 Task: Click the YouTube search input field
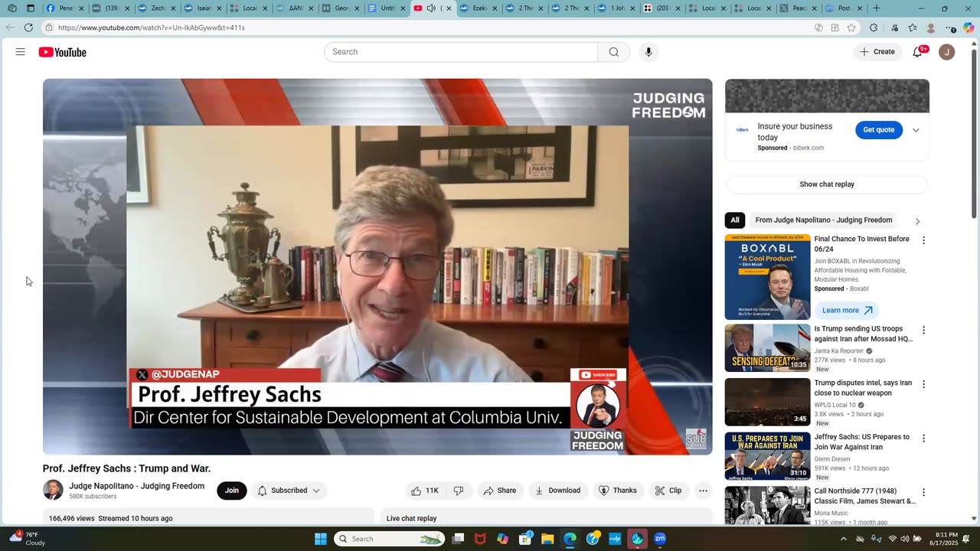461,52
